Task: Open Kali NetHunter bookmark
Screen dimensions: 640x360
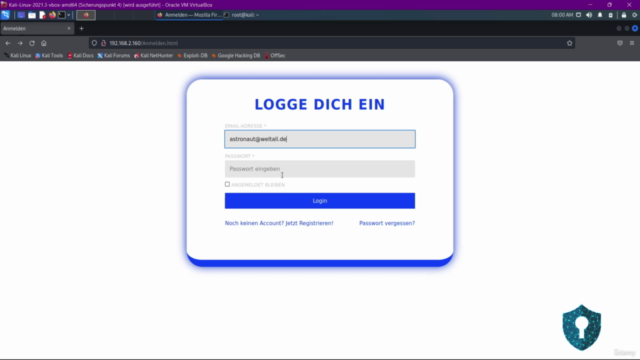Action: [x=153, y=56]
